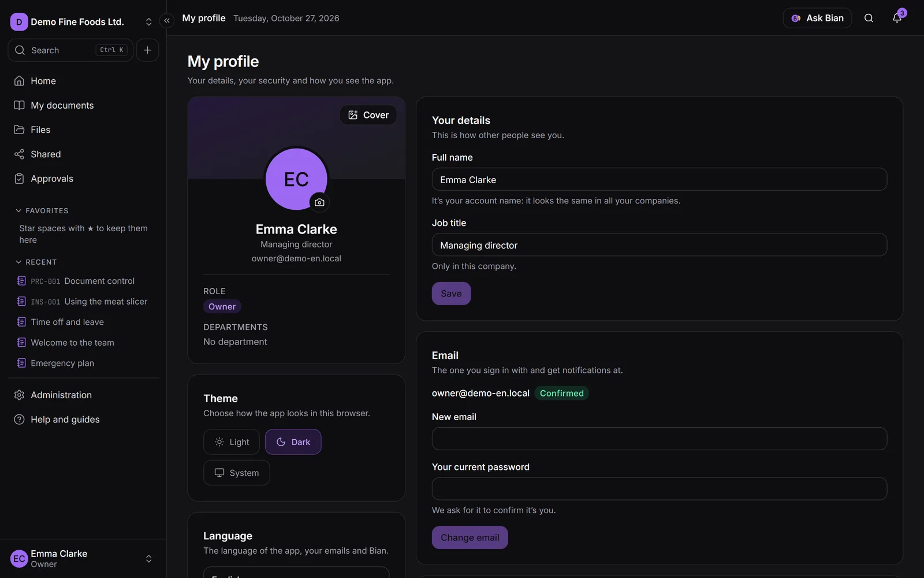
Task: Click the Administration gear icon
Action: (x=19, y=395)
